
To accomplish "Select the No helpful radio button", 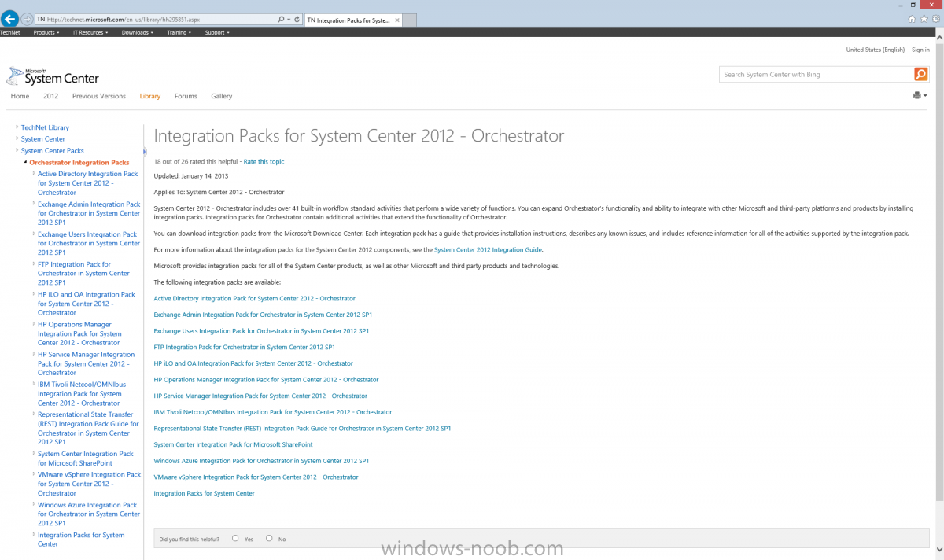I will [269, 539].
